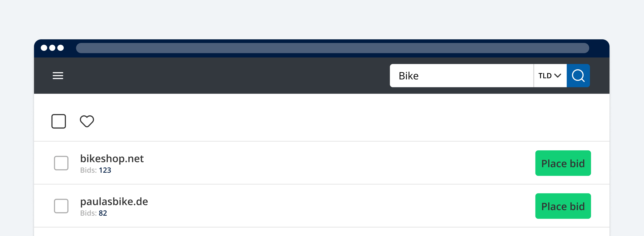Image resolution: width=644 pixels, height=236 pixels.
Task: Click the Bids label under paulasbike.de
Action: pos(88,213)
